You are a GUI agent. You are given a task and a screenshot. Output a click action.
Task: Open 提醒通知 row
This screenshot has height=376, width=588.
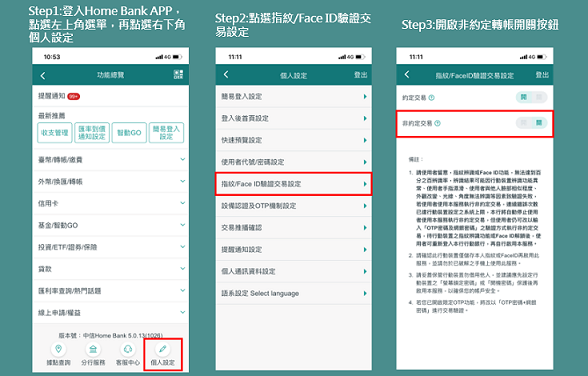click(111, 96)
